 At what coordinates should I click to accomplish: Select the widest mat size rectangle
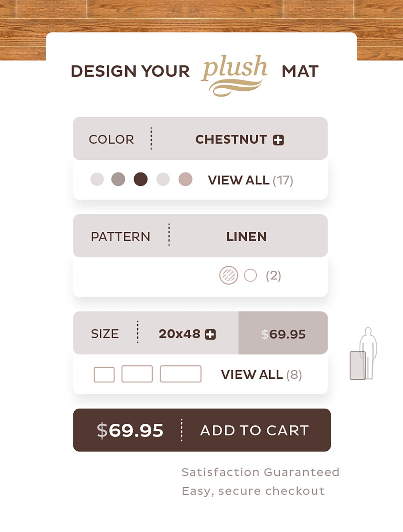click(x=181, y=374)
